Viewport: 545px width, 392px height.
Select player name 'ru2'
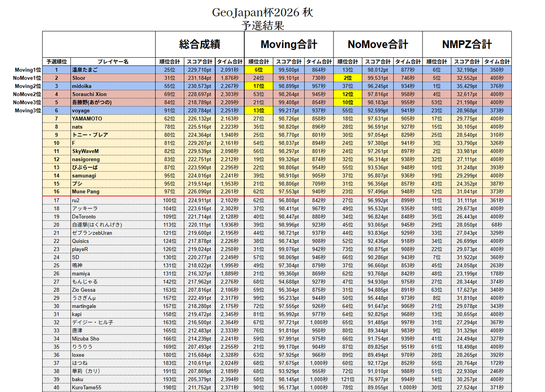[x=76, y=200]
